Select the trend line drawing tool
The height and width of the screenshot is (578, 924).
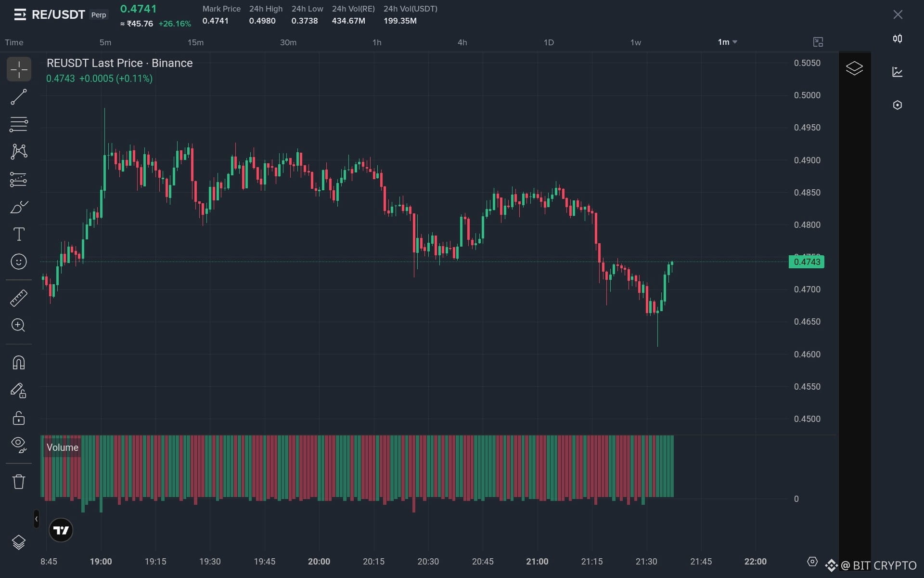click(19, 97)
